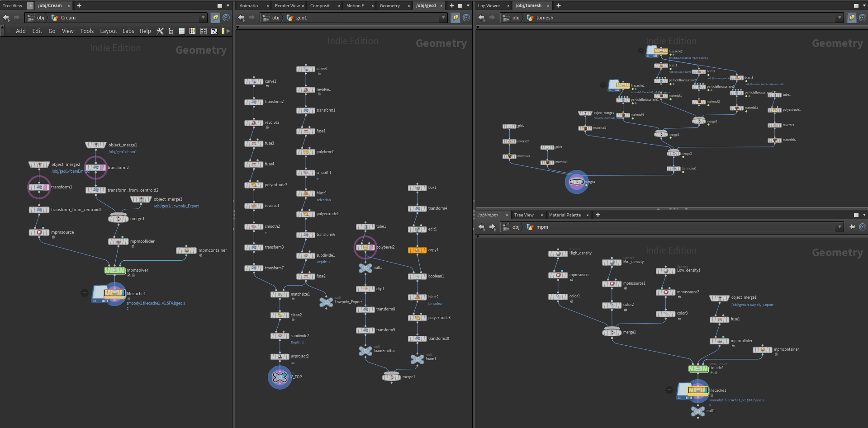
Task: Toggle the pin on the Cream pane
Action: tap(215, 18)
